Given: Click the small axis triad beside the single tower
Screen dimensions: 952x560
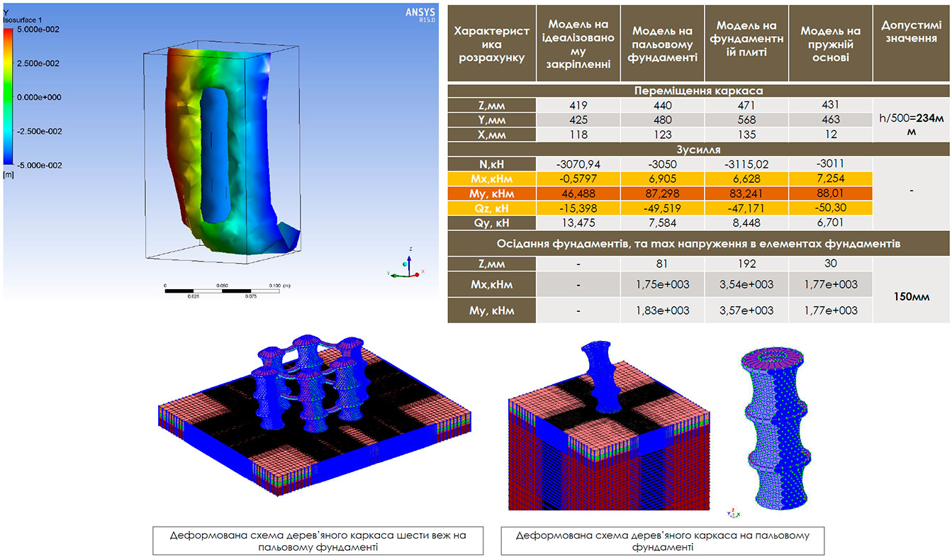Looking at the screenshot, I should click(x=734, y=513).
